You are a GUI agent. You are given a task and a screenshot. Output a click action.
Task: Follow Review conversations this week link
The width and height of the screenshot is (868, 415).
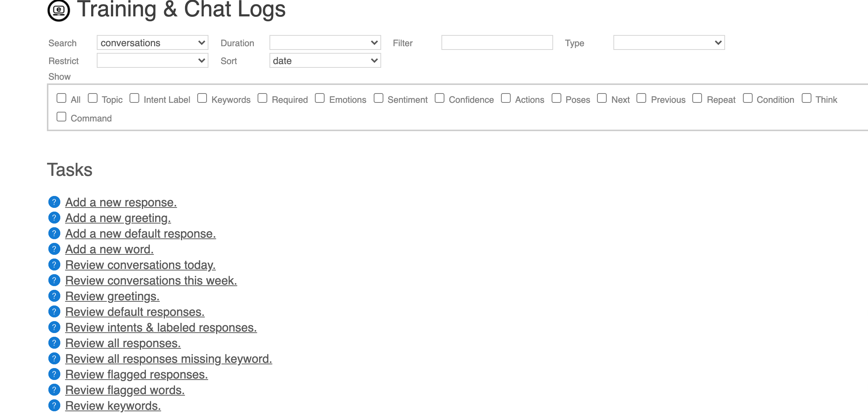click(151, 281)
